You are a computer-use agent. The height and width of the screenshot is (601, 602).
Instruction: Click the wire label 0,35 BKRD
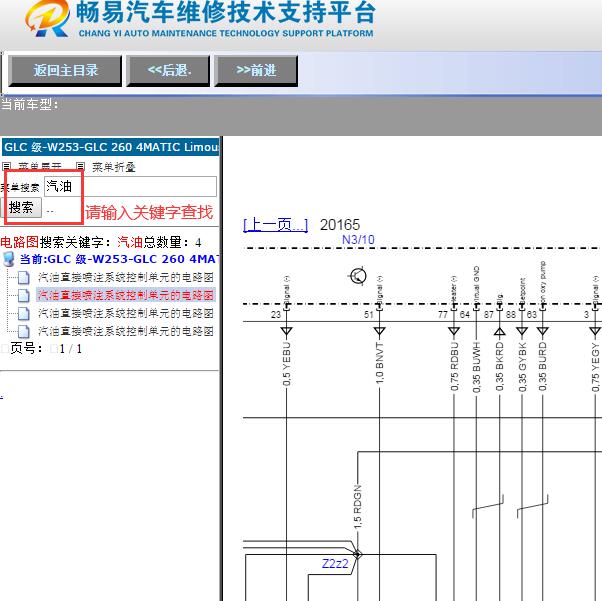click(499, 367)
